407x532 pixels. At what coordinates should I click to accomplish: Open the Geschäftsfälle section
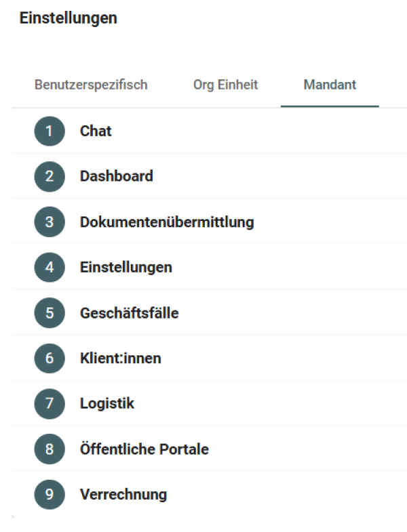(129, 313)
